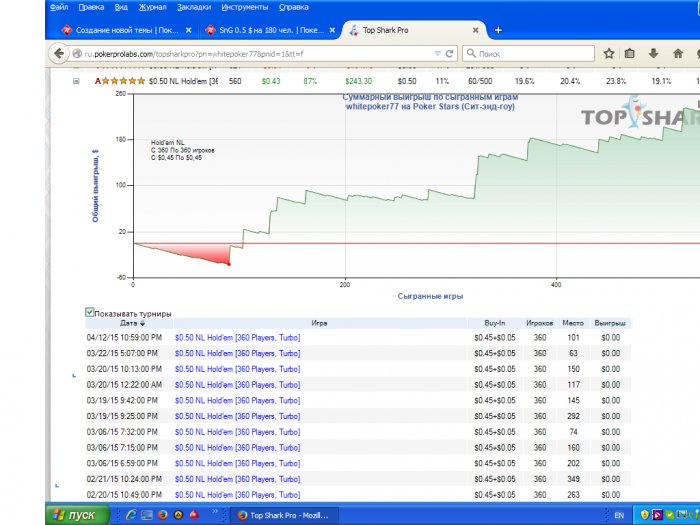Open the bookmarks list icon
This screenshot has height=525, width=700.
[630, 53]
